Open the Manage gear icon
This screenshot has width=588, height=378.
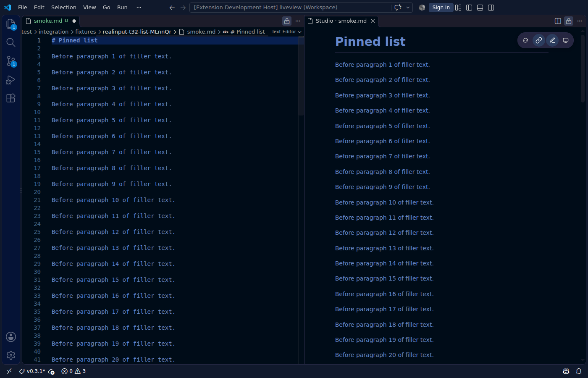11,355
